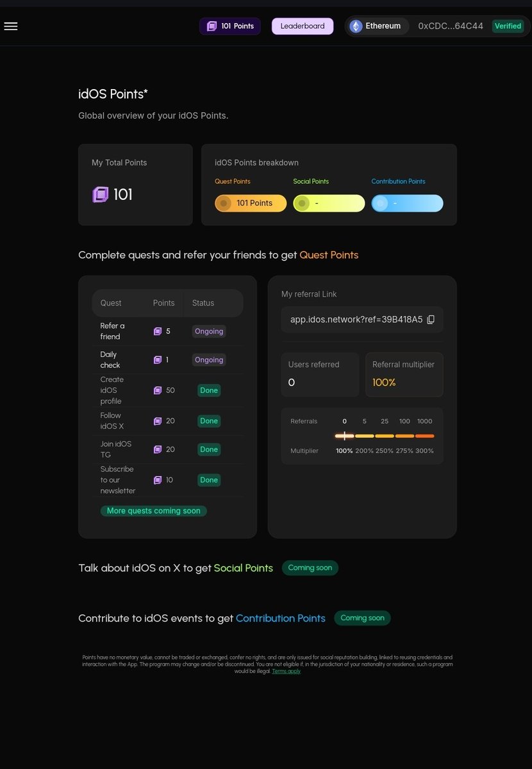
Task: Click the Verified badge
Action: point(508,26)
